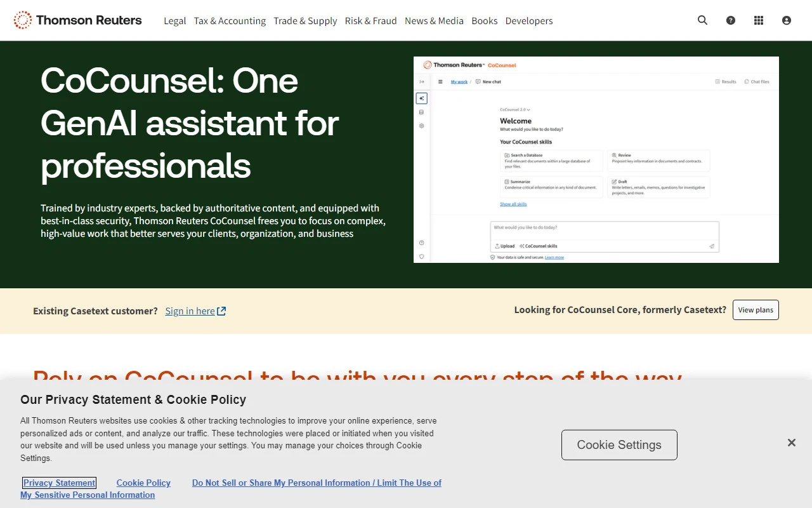The width and height of the screenshot is (812, 508).
Task: Click the 'Existing Casetext customer?' text
Action: point(95,311)
